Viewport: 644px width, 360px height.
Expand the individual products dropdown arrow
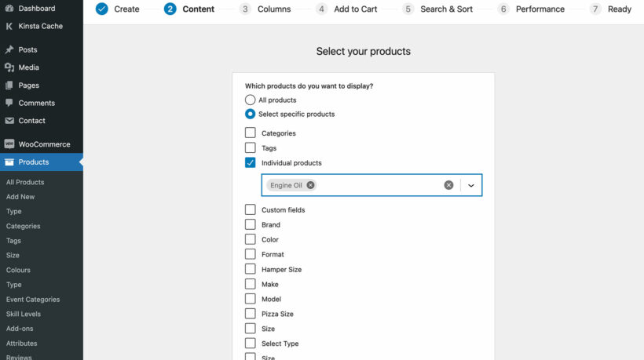point(471,185)
